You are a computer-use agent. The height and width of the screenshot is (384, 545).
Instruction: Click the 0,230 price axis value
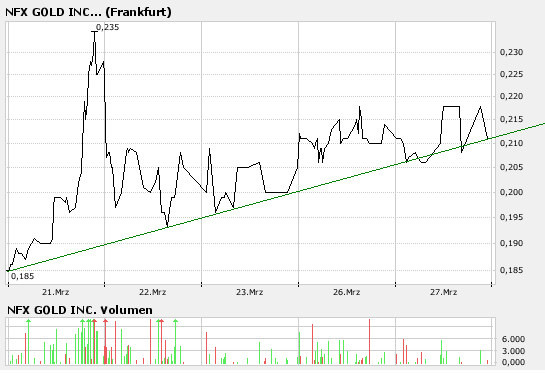pos(511,52)
